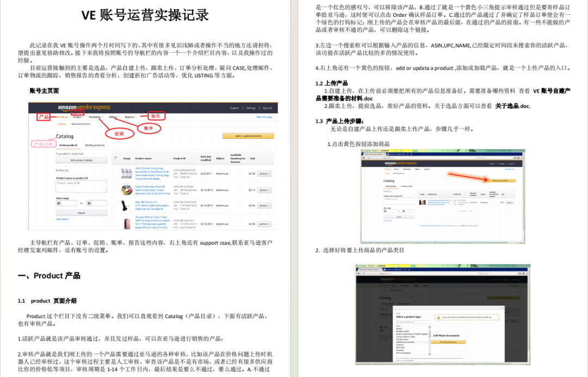This screenshot has width=588, height=377.
Task: Click Sign out link in homepage screenshot header
Action: [267, 108]
